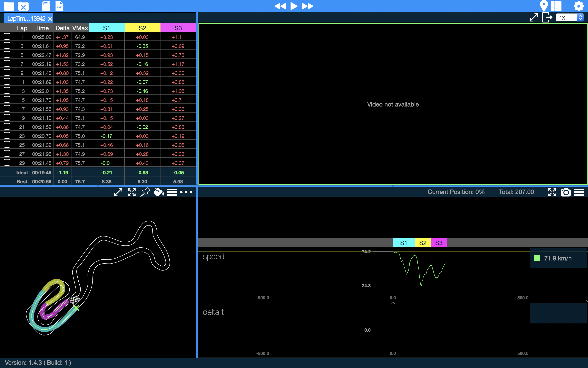588x368 pixels.
Task: Check the box for lap 25
Action: 7,145
